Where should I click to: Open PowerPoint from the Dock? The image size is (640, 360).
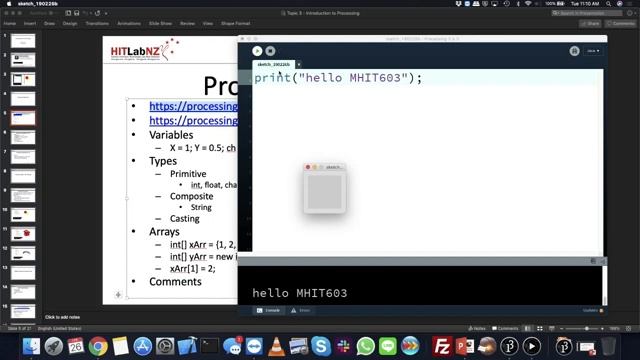tap(464, 347)
